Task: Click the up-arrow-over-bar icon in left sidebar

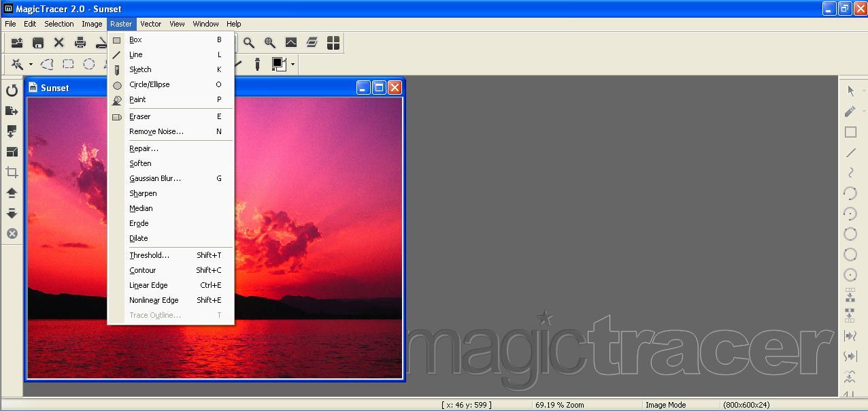Action: [12, 193]
